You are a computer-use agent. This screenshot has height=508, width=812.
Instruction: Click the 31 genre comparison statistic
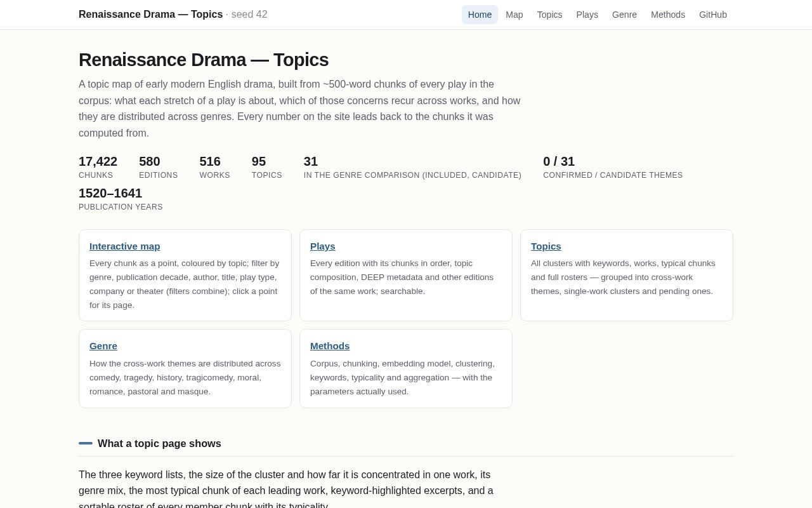click(x=412, y=167)
